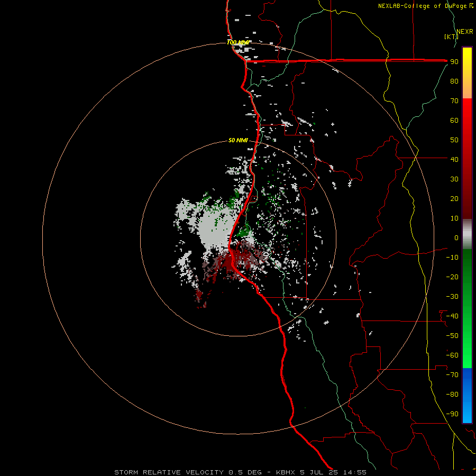Screen dimensions: 476x476
Task: Click the gray zero-velocity segment of color bar
Action: 467,234
